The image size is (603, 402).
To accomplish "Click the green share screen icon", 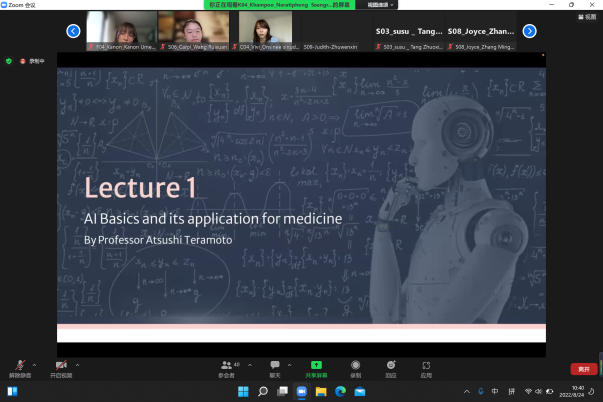I will coord(316,366).
